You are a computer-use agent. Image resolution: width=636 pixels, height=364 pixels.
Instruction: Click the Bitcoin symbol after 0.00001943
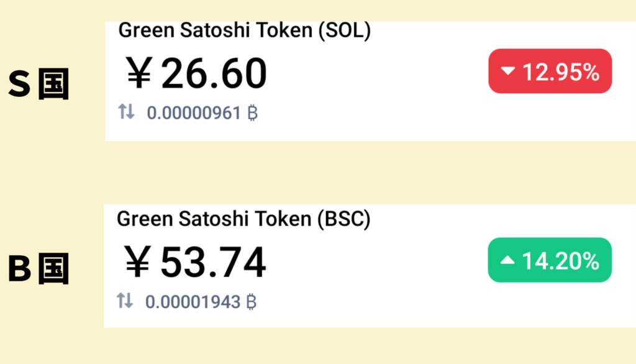tap(251, 303)
